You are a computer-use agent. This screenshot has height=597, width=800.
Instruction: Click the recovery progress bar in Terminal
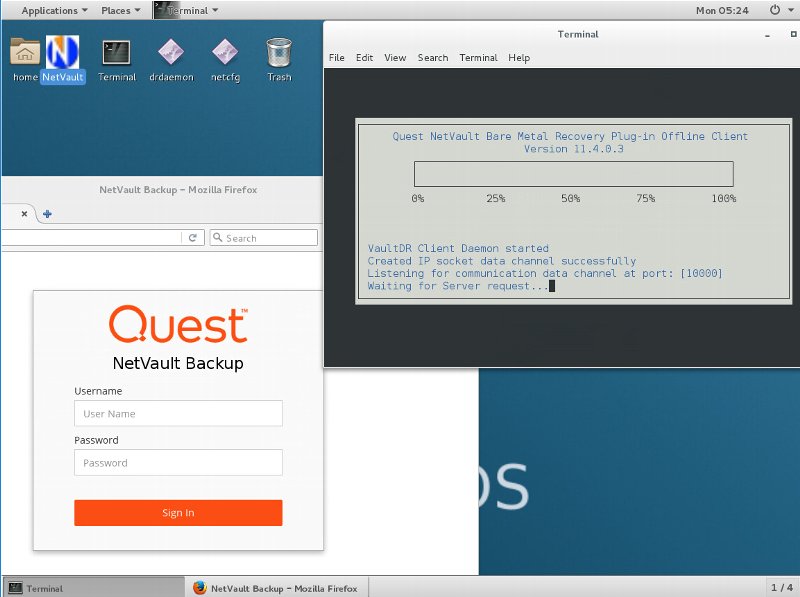[x=573, y=174]
